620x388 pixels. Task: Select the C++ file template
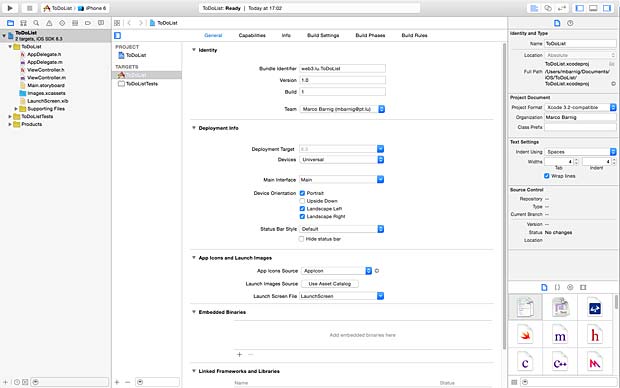click(x=560, y=362)
